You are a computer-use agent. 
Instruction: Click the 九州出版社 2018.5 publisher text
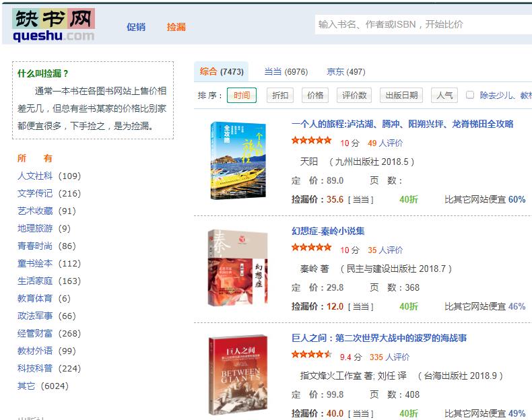372,162
